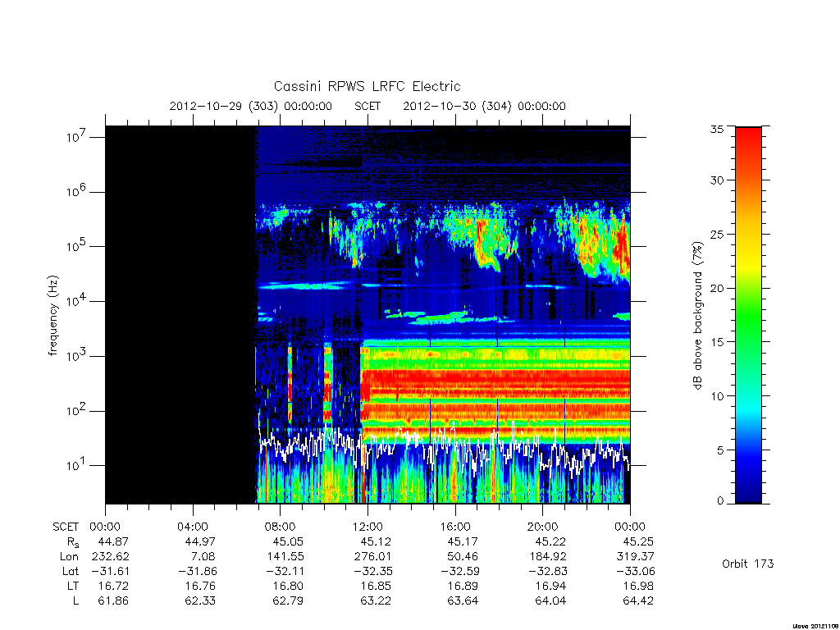Click the intense red emission band near 300 Hz
Viewport: 840px width, 630px height.
(x=495, y=382)
